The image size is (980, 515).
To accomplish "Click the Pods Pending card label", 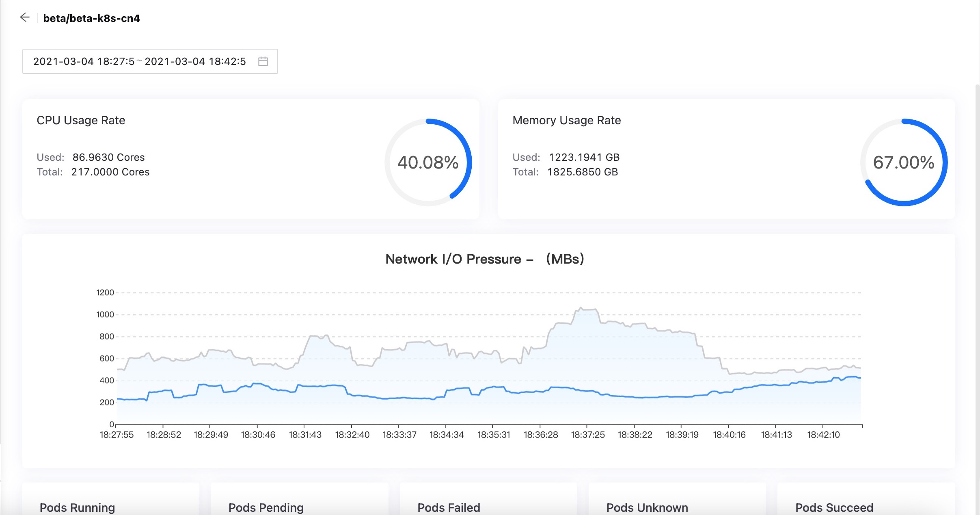I will [266, 507].
